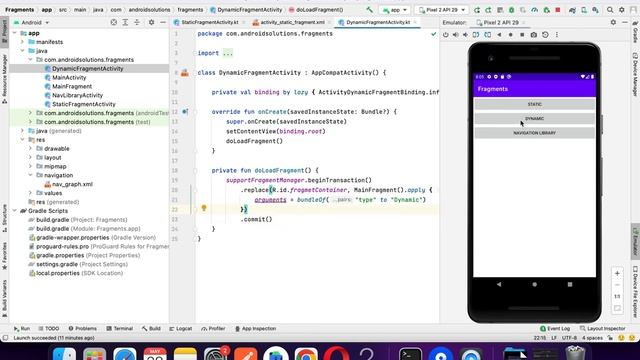Open IDE settings gear in main toolbar

(621, 10)
